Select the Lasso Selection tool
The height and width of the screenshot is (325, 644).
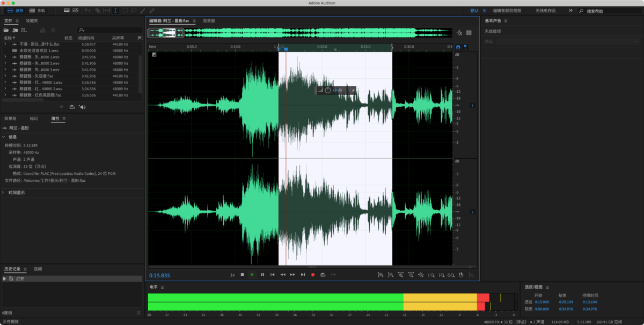tap(134, 10)
